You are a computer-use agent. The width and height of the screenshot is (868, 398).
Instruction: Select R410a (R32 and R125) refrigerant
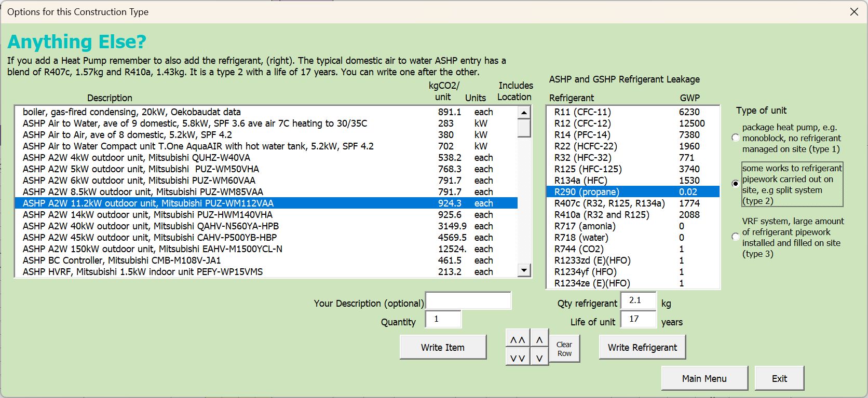601,215
